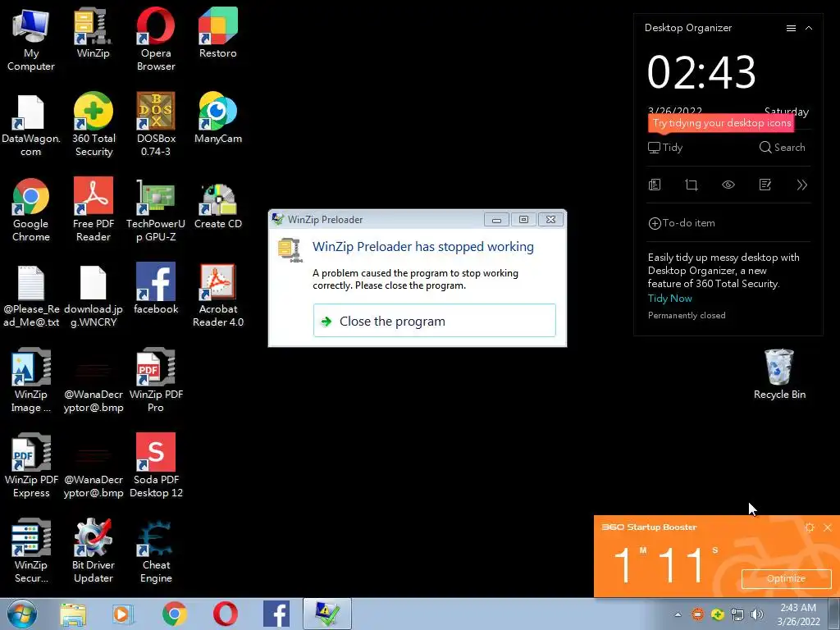Select the Cheat Engine desktop shortcut
The image size is (840, 630).
(x=156, y=550)
